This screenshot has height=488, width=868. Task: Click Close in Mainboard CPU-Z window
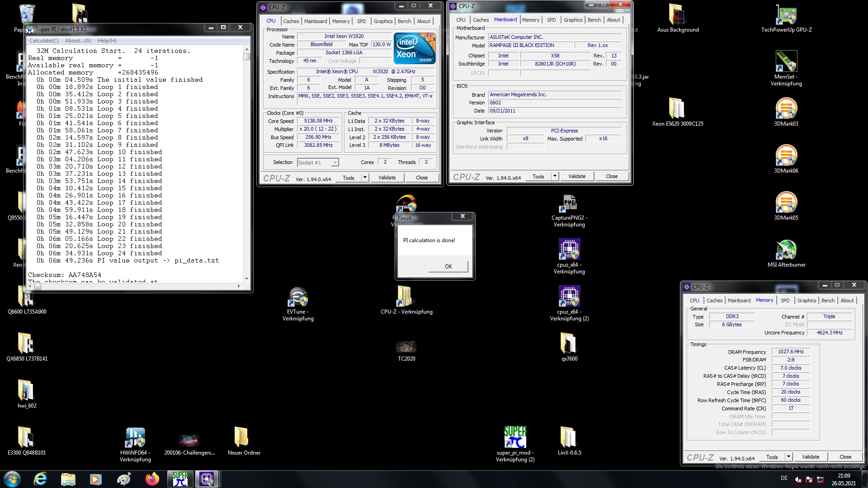coord(611,176)
